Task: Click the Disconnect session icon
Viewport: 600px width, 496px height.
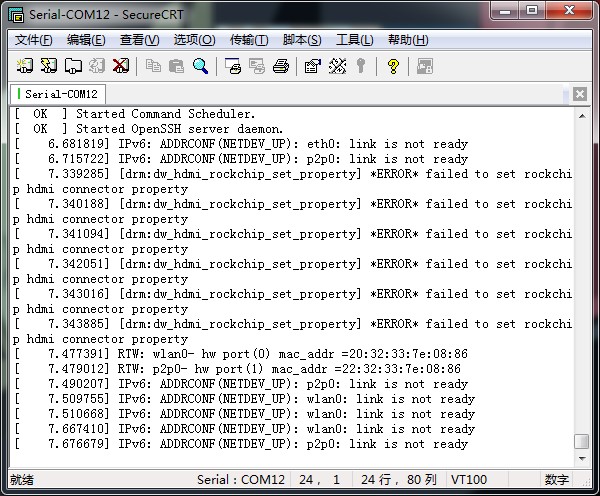Action: [121, 66]
